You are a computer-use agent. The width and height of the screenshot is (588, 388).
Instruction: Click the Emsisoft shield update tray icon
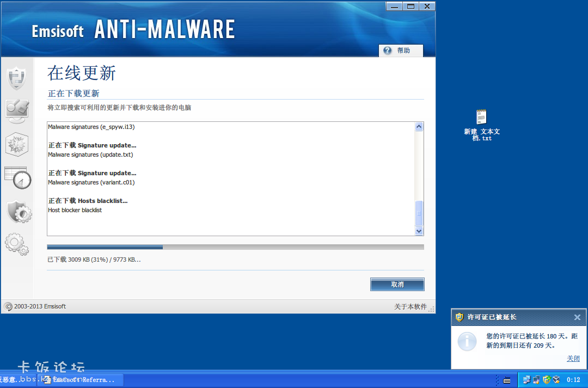click(x=547, y=380)
